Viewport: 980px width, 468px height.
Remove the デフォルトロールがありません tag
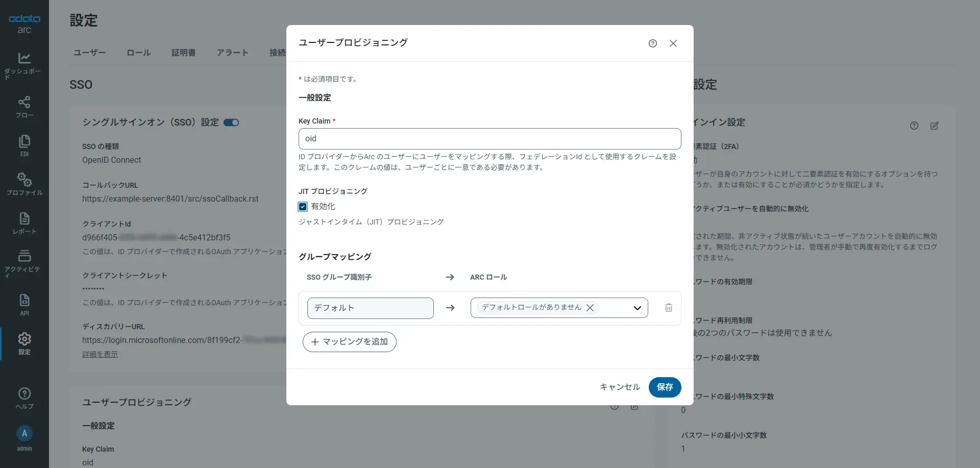pos(590,308)
